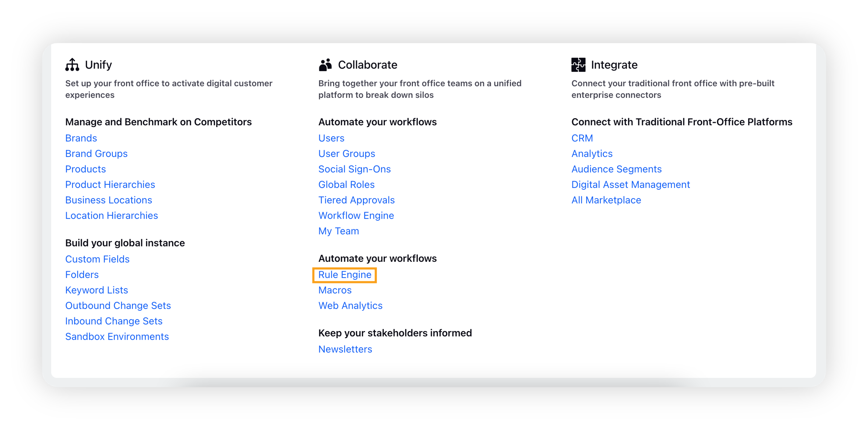This screenshot has height=430, width=868.
Task: Go to Social Sign-Ons
Action: pyautogui.click(x=355, y=169)
